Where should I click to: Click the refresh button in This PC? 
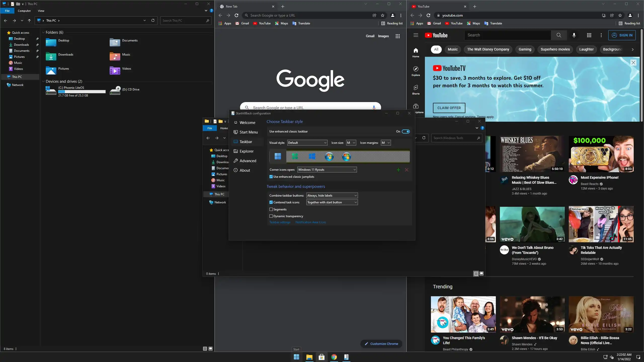(x=153, y=20)
